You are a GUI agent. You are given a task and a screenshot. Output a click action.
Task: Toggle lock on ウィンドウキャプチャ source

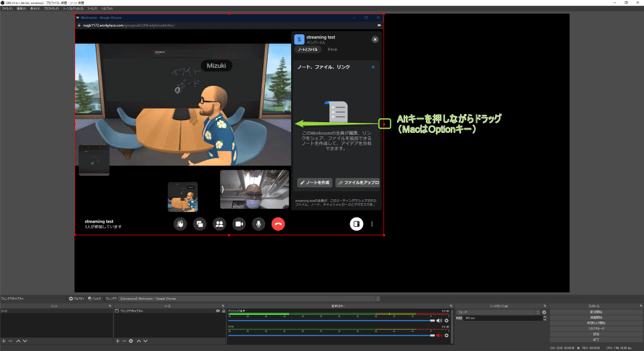[223, 311]
